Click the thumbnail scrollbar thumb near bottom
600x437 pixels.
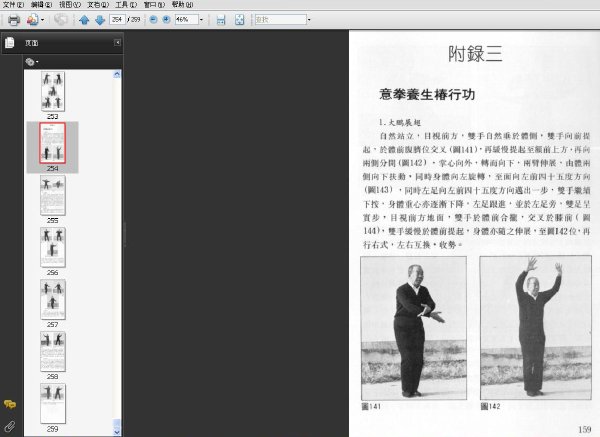coord(117,424)
